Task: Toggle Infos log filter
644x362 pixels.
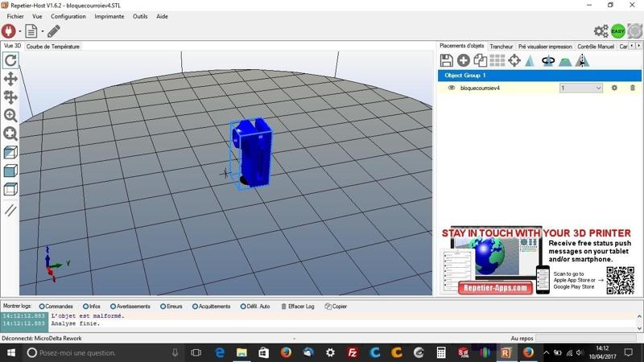Action: click(x=92, y=306)
